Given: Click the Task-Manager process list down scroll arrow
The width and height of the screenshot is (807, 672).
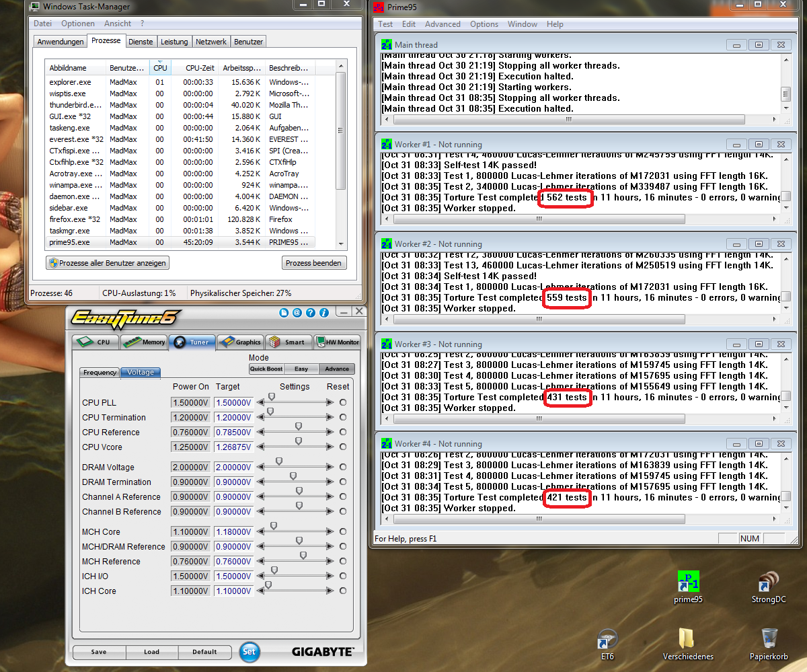Looking at the screenshot, I should point(340,244).
